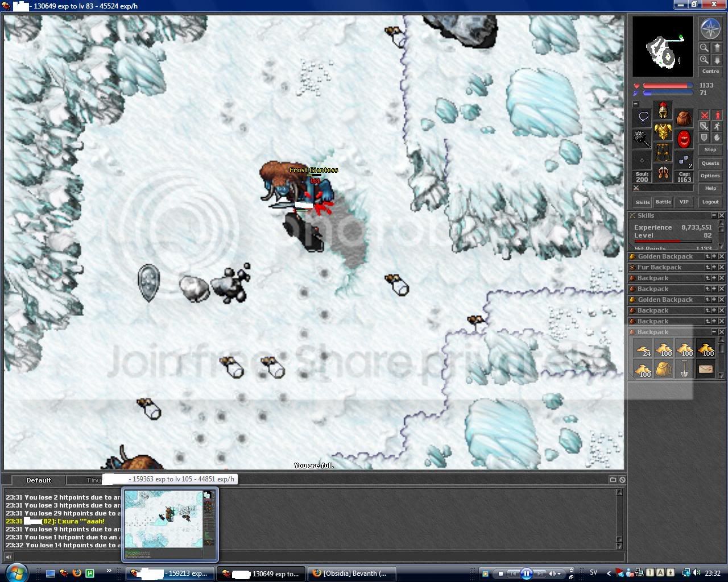Viewport: 728px width, 582px height.
Task: Click the minimap view
Action: coord(663,46)
